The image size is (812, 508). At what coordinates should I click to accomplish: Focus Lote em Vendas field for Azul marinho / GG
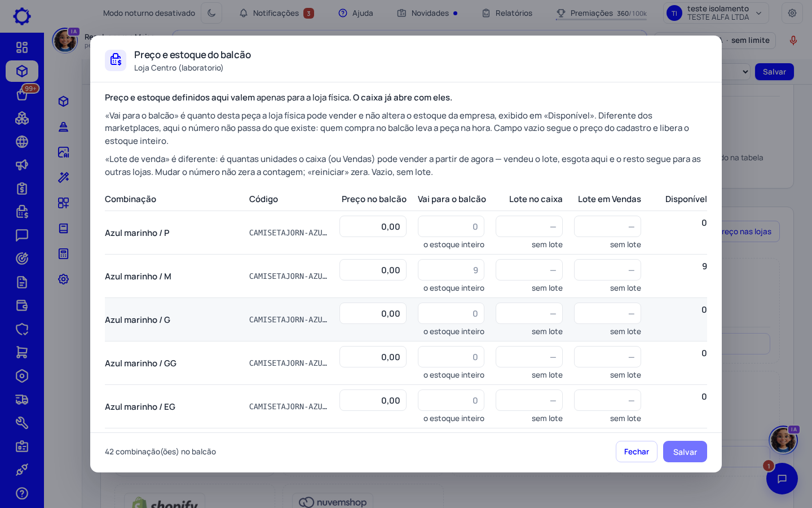pos(607,357)
